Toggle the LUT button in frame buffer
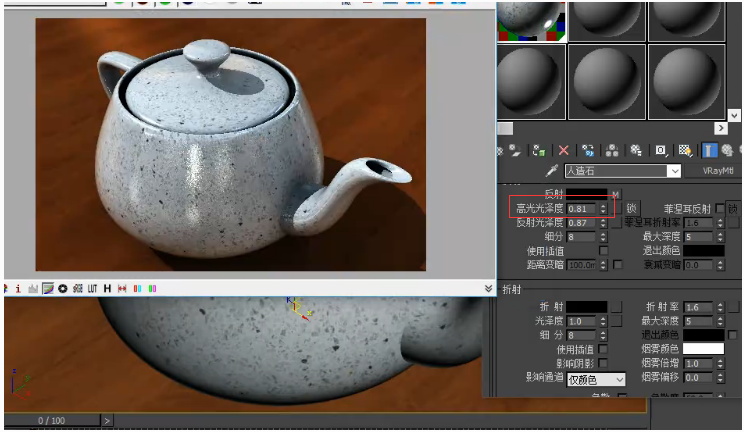 coord(93,288)
